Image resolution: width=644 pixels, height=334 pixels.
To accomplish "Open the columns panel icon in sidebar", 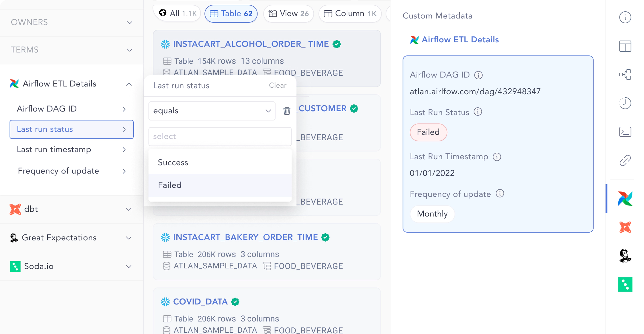I will coord(625,46).
